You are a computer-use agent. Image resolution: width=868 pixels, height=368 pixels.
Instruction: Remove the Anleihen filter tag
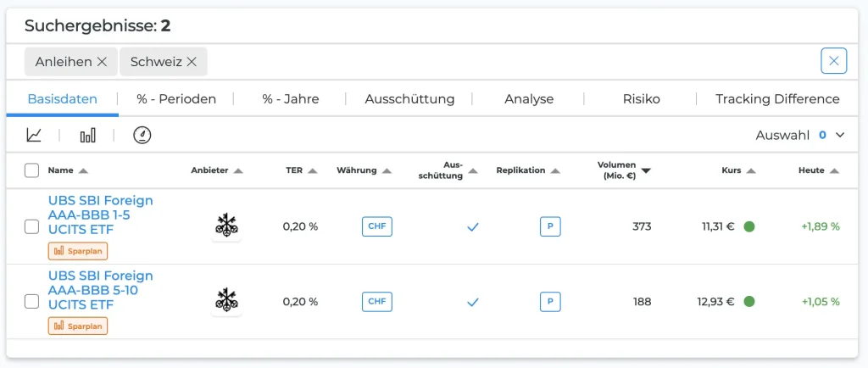pyautogui.click(x=102, y=61)
